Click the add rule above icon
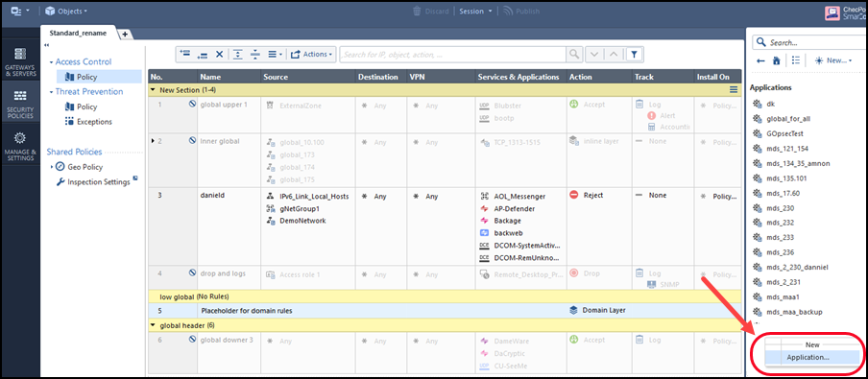 click(185, 54)
